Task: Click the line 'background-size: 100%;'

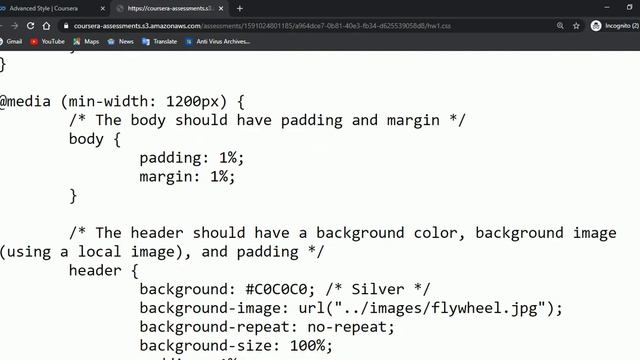Action: (x=236, y=346)
